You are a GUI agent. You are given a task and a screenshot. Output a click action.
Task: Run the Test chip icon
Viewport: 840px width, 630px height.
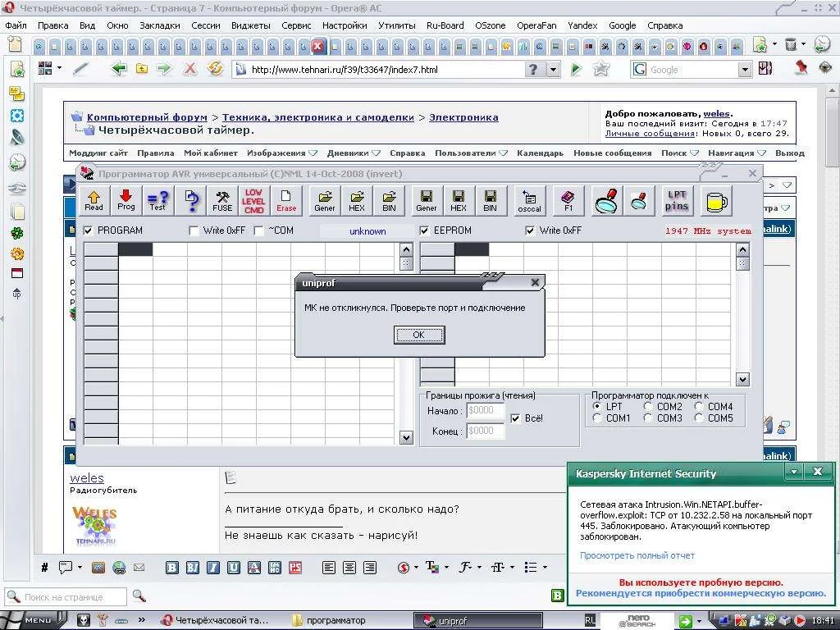coord(157,200)
